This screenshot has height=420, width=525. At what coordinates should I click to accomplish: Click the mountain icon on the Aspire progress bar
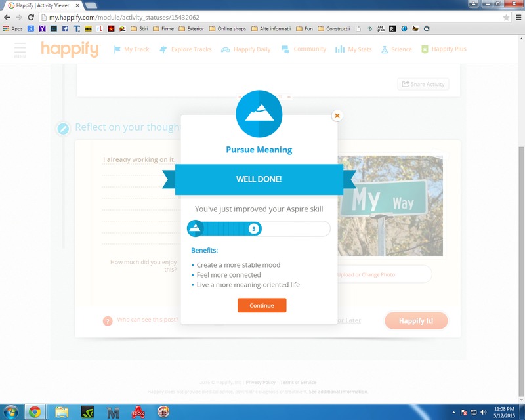pyautogui.click(x=195, y=228)
